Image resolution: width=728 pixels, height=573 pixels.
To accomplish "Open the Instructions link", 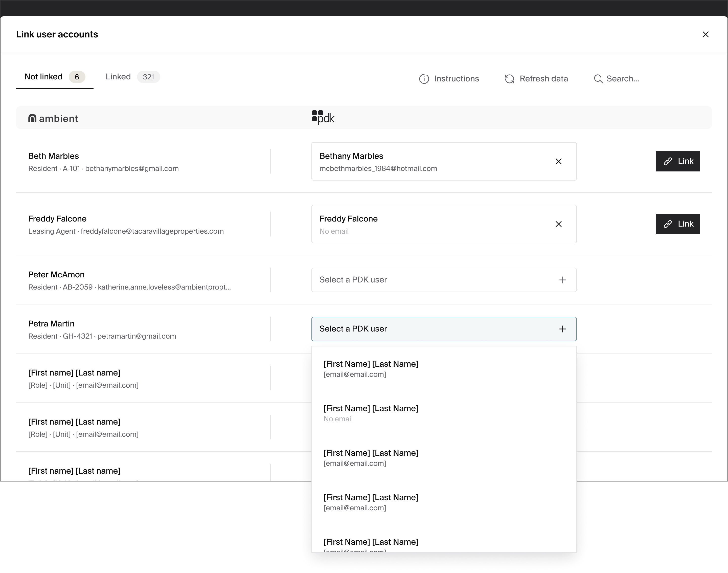I will point(449,79).
